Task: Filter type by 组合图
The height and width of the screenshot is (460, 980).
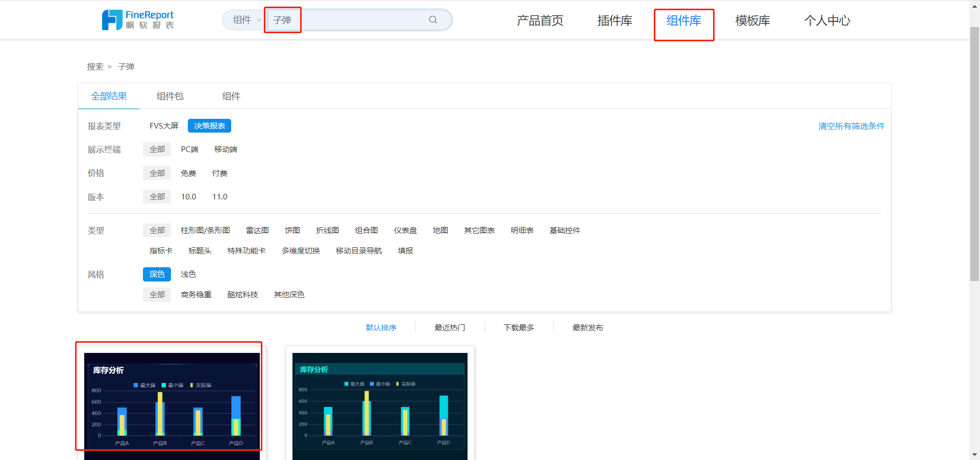Action: (366, 231)
